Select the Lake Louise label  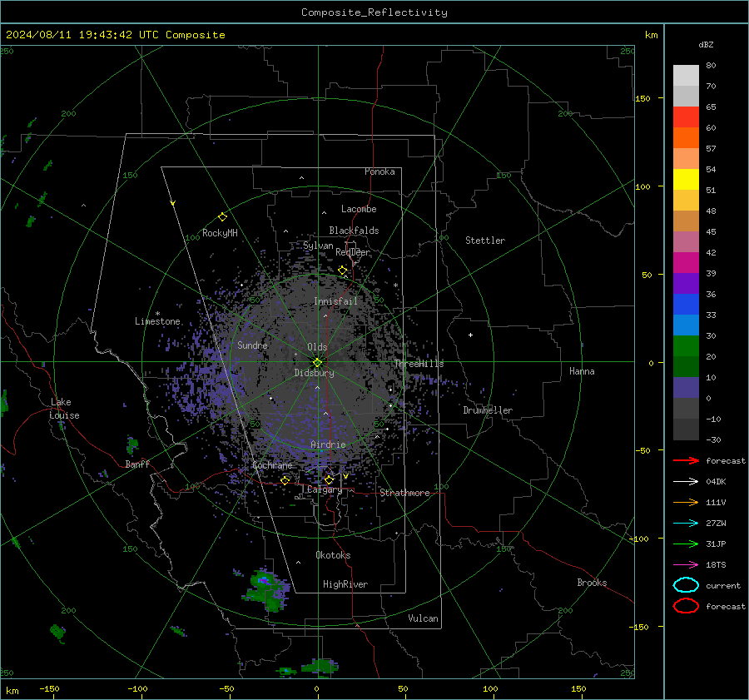pos(64,409)
